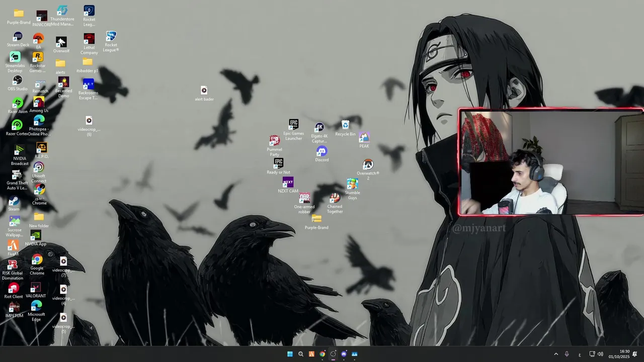
Task: Open the Recycle Bin
Action: [345, 129]
